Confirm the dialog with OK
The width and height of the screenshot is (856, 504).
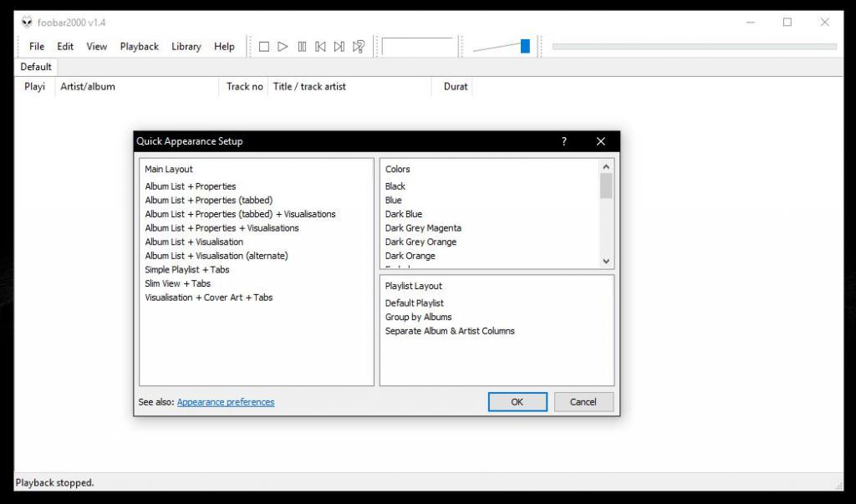point(517,402)
